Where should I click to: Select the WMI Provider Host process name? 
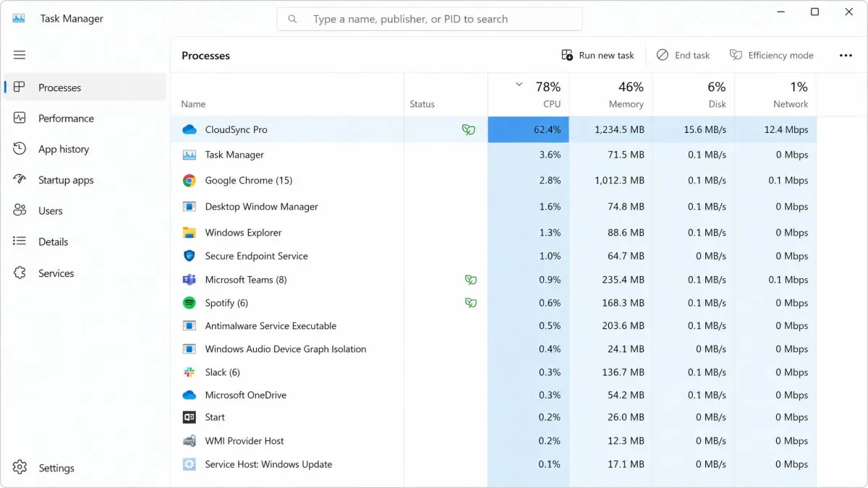tap(244, 441)
